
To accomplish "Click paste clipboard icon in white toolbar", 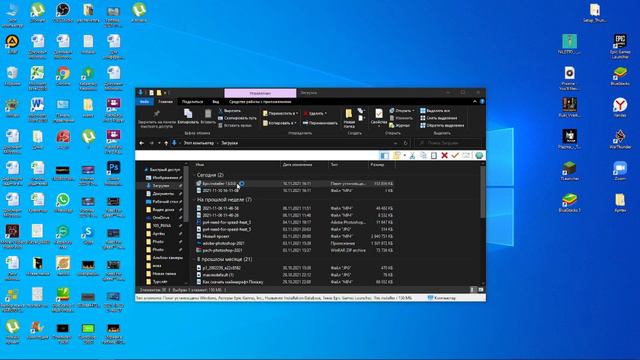I will 434,156.
